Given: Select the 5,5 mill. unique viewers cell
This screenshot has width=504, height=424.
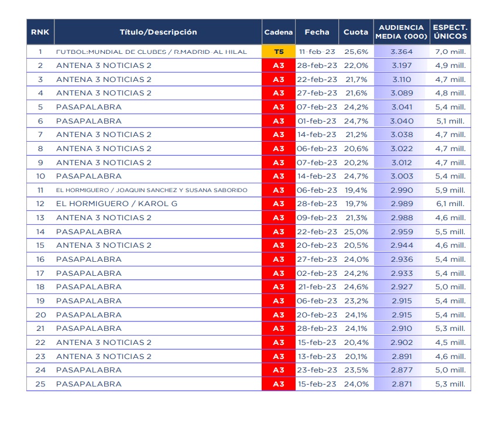Looking at the screenshot, I should 450,232.
